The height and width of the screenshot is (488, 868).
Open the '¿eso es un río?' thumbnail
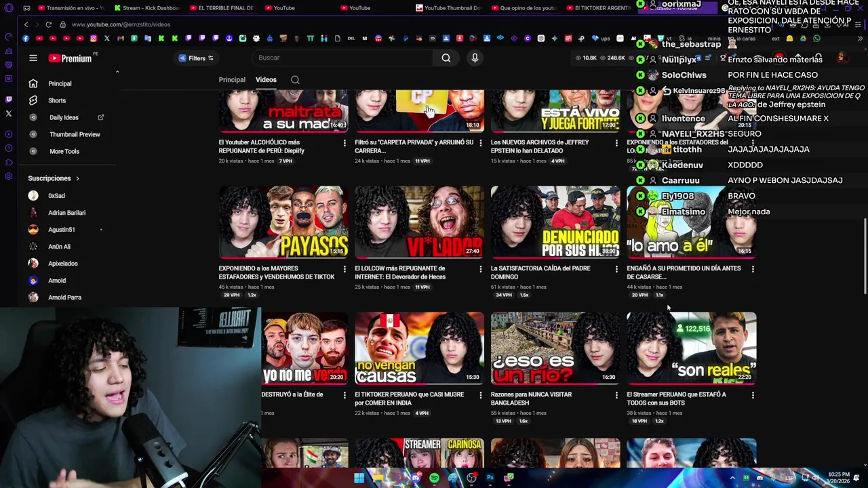[555, 348]
